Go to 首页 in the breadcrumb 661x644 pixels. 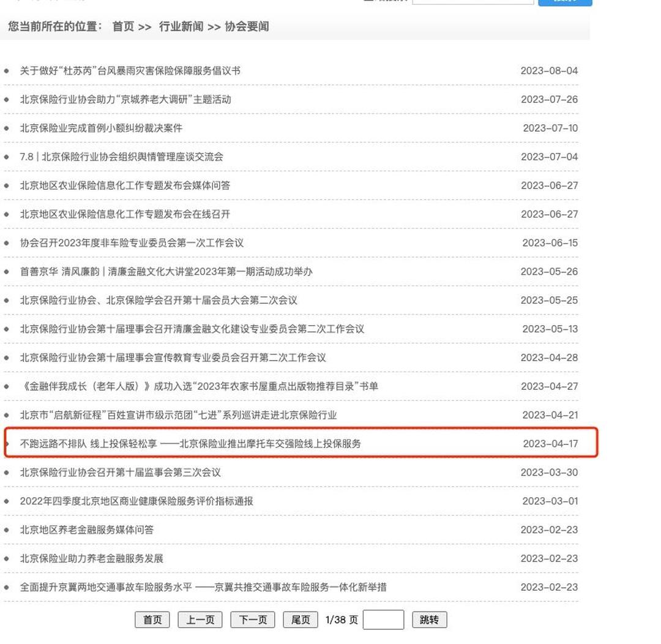pos(123,26)
